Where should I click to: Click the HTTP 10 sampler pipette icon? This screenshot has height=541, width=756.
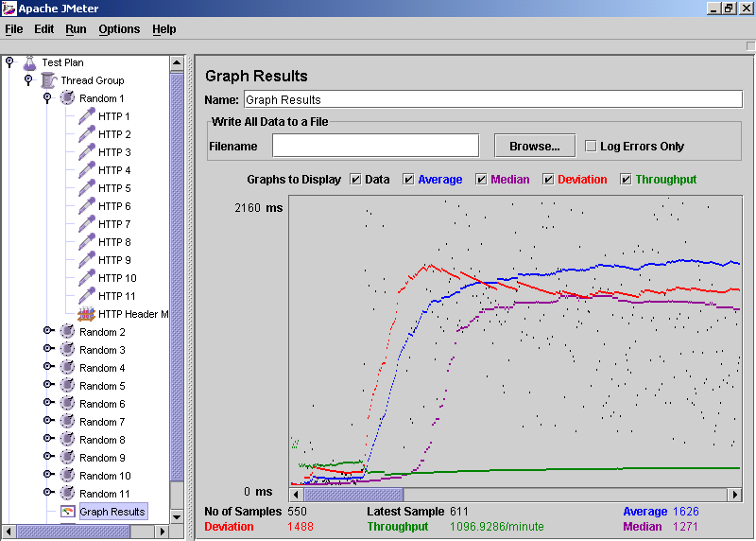87,278
